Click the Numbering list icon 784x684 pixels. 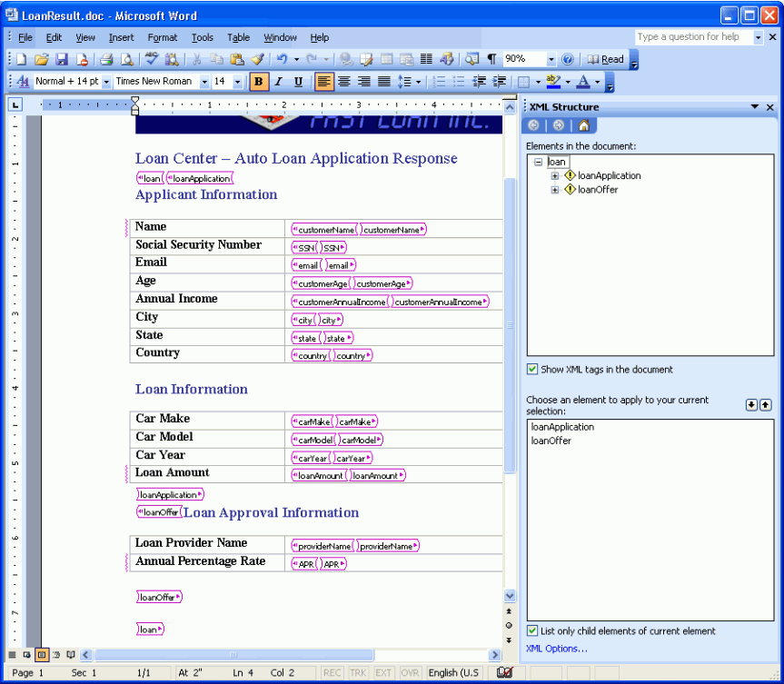click(439, 82)
